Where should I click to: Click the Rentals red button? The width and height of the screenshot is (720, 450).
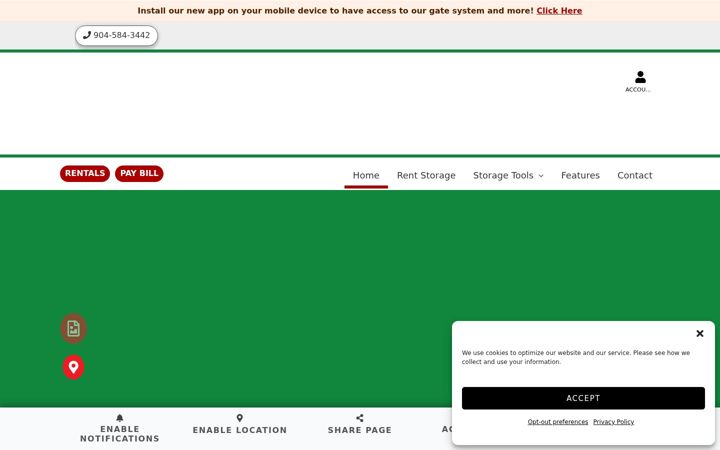pos(85,174)
